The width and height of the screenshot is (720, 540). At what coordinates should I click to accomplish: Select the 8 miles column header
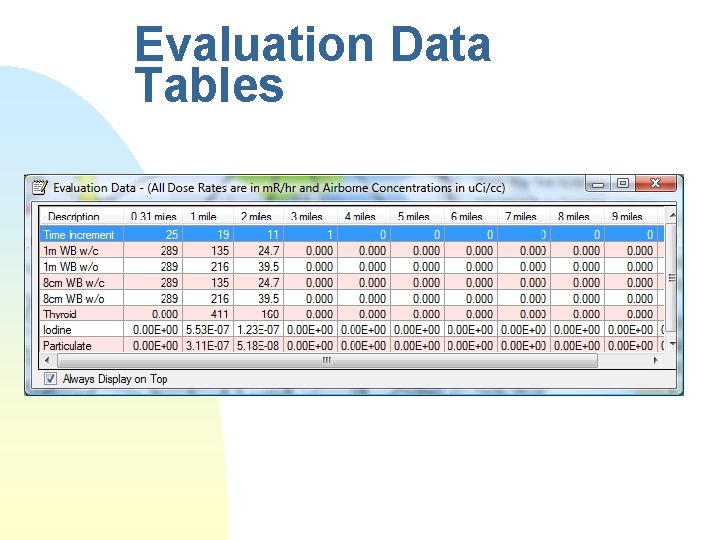tap(577, 216)
